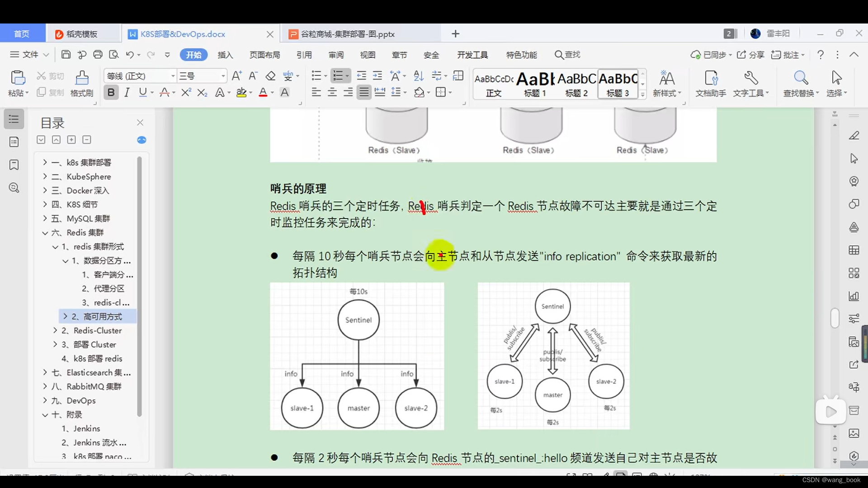This screenshot has width=868, height=488.
Task: Click the document vertical scrollbar thumb
Action: point(835,318)
